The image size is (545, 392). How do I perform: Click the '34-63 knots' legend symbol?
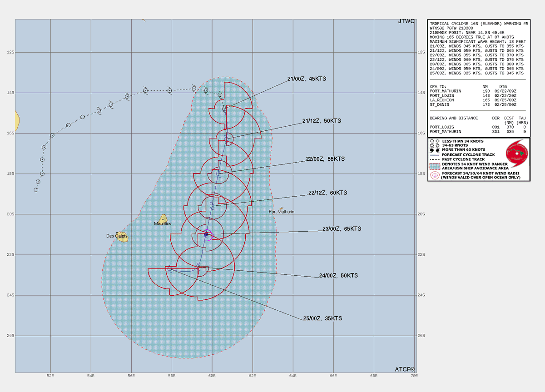point(435,145)
